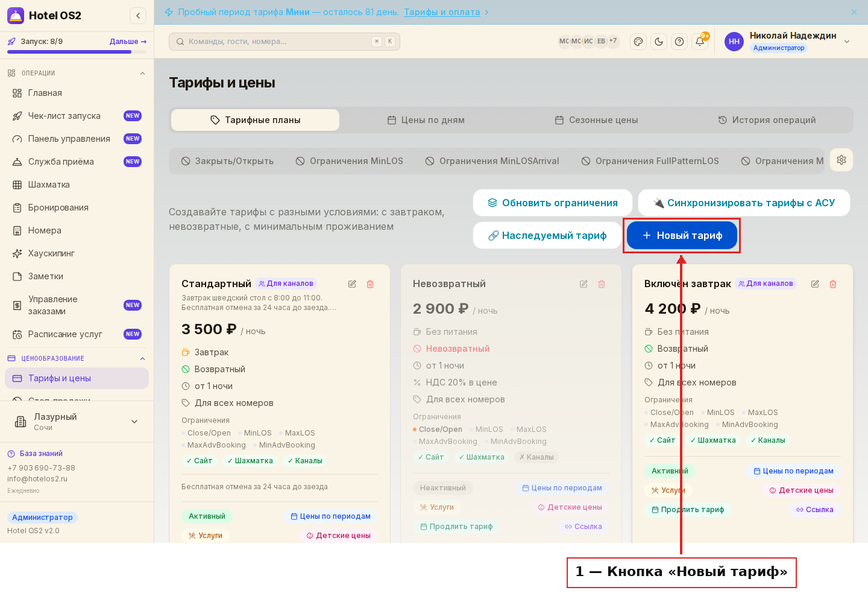The width and height of the screenshot is (868, 602).
Task: Collapse the sidebar with the chevron button
Action: coord(138,16)
